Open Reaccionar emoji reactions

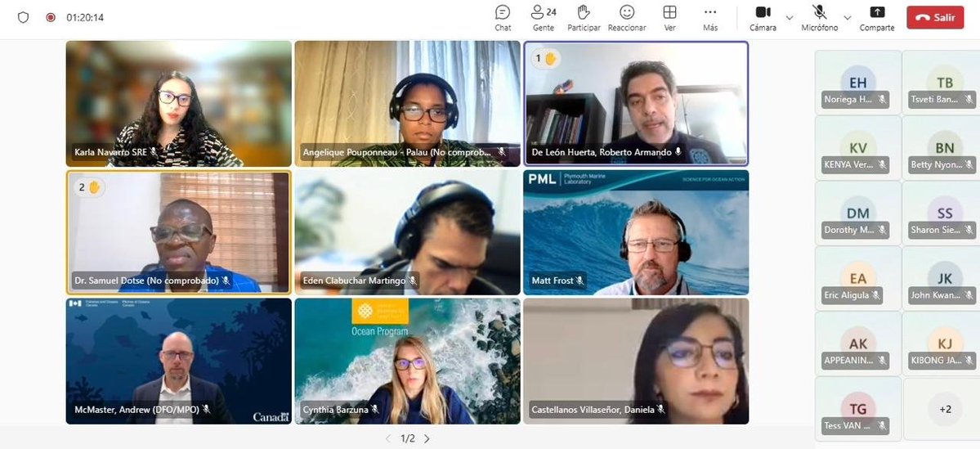click(x=627, y=18)
